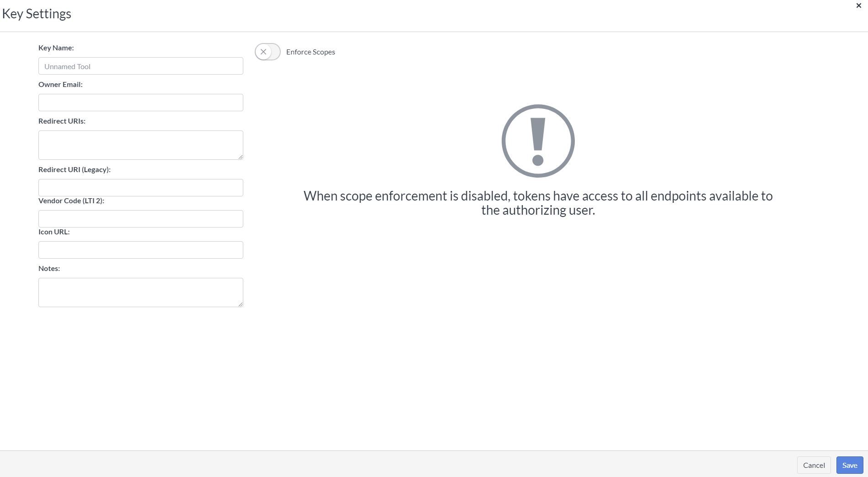868x477 pixels.
Task: Cancel the key settings dialog
Action: click(814, 465)
